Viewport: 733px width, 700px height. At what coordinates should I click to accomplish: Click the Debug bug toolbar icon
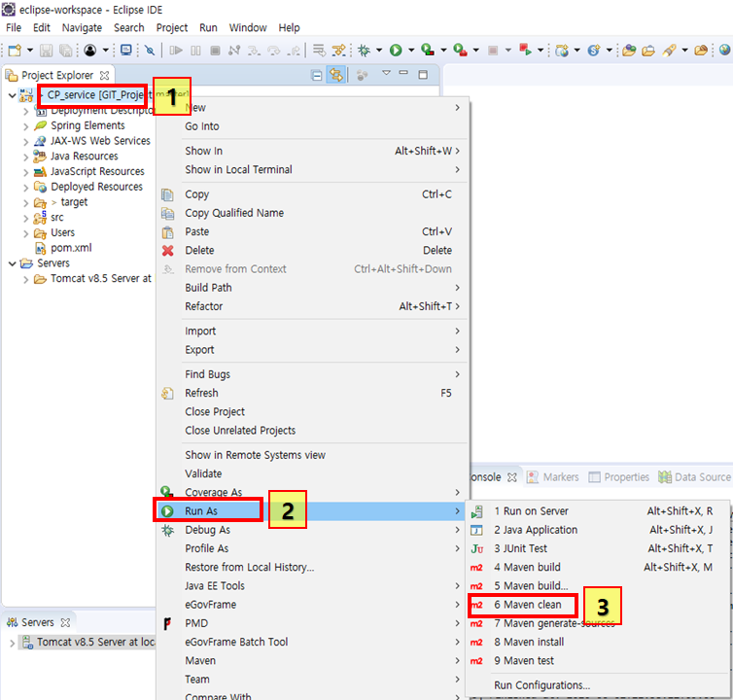pos(364,50)
